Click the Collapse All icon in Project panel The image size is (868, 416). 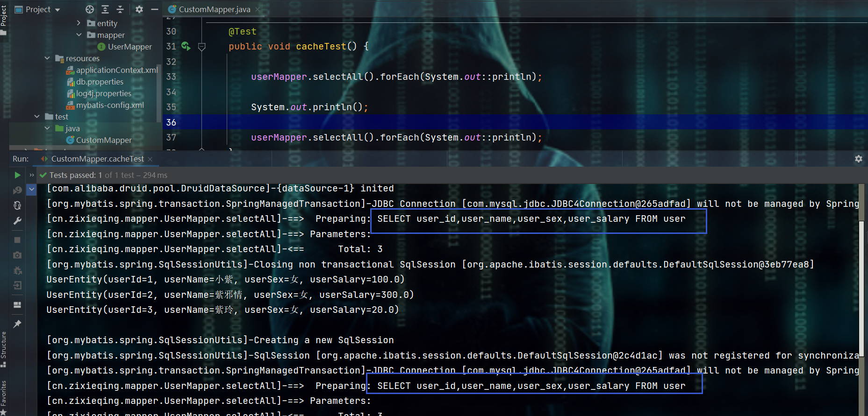coord(120,9)
